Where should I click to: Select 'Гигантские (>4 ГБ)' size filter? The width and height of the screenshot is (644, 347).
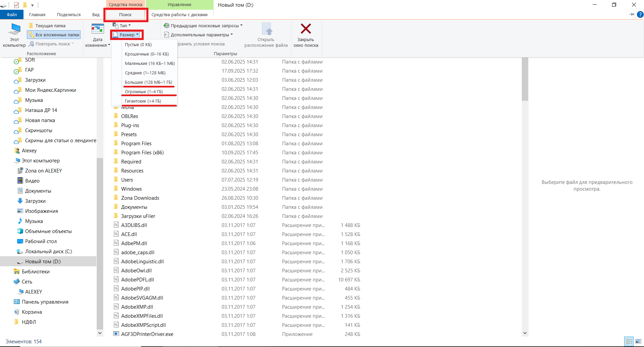pos(143,101)
